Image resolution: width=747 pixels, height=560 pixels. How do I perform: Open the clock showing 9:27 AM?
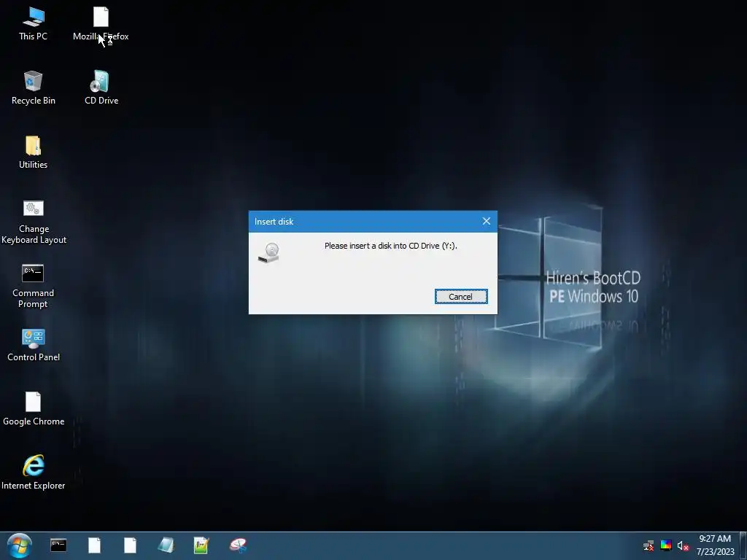pos(715,545)
